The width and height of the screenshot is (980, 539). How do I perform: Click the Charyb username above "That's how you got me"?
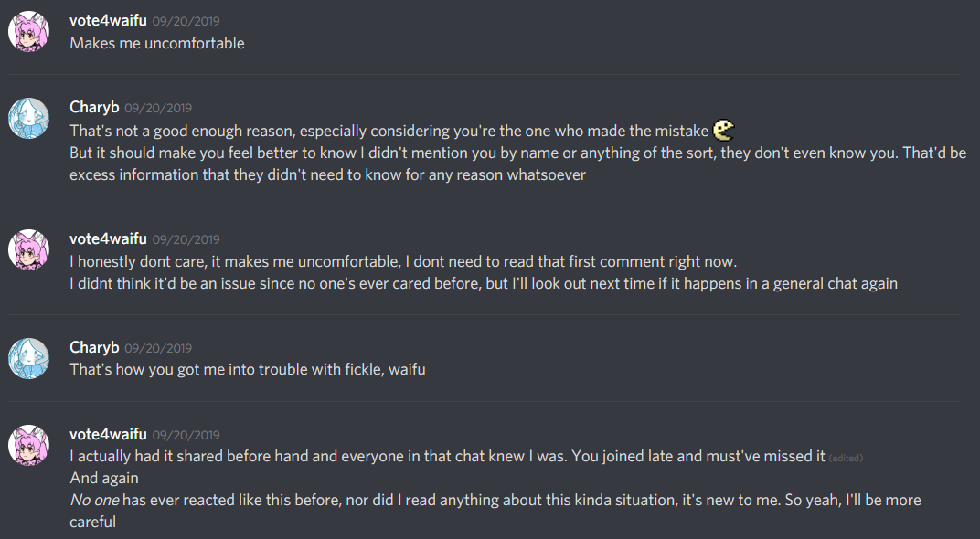[x=94, y=347]
